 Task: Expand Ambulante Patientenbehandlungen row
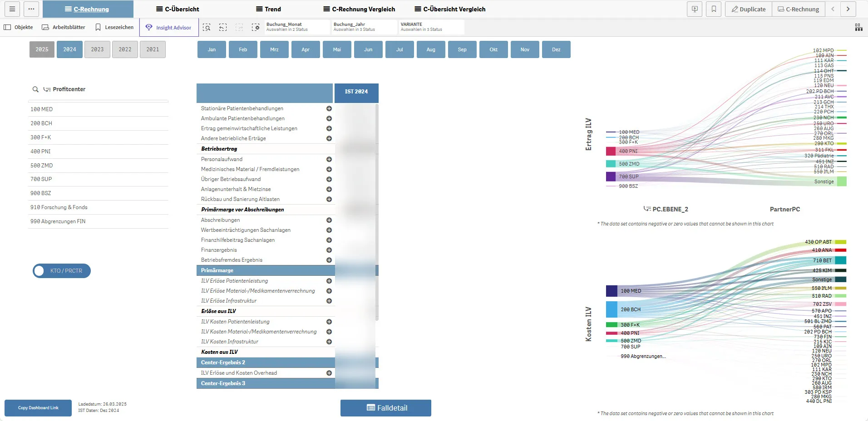click(329, 118)
